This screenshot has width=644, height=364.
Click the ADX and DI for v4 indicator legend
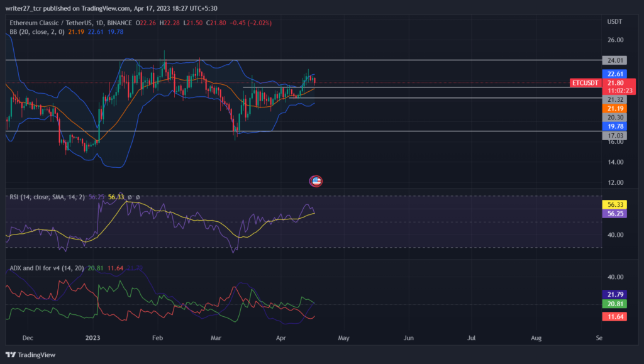pyautogui.click(x=47, y=268)
